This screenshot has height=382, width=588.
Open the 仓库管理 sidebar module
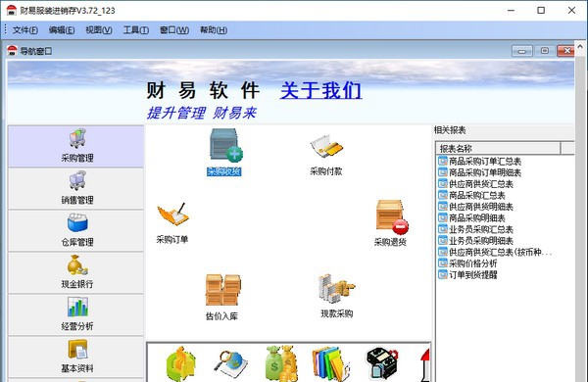coord(76,230)
